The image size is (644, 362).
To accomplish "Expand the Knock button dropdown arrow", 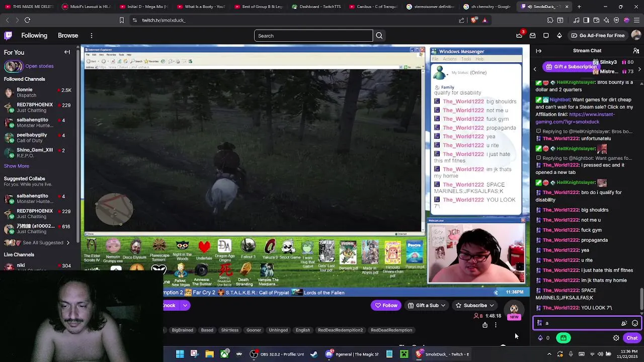I will click(x=185, y=305).
